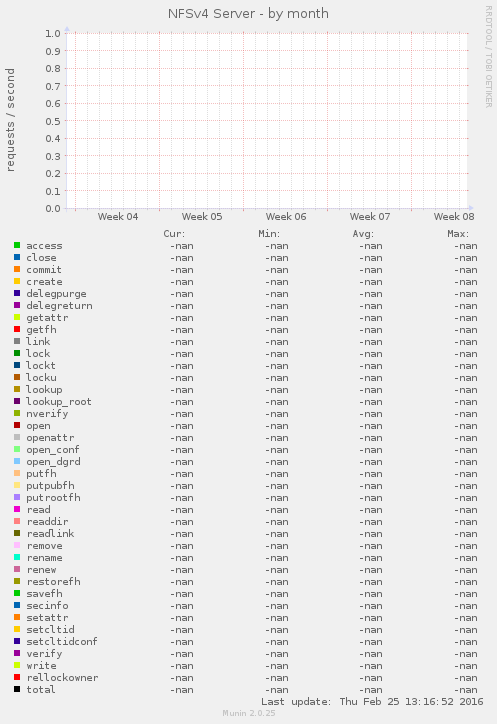Image resolution: width=497 pixels, height=724 pixels.
Task: Click the Cur: column header
Action: click(174, 234)
